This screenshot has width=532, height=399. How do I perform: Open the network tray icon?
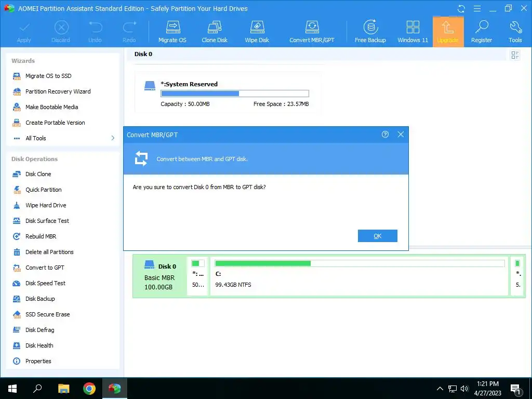pos(452,389)
